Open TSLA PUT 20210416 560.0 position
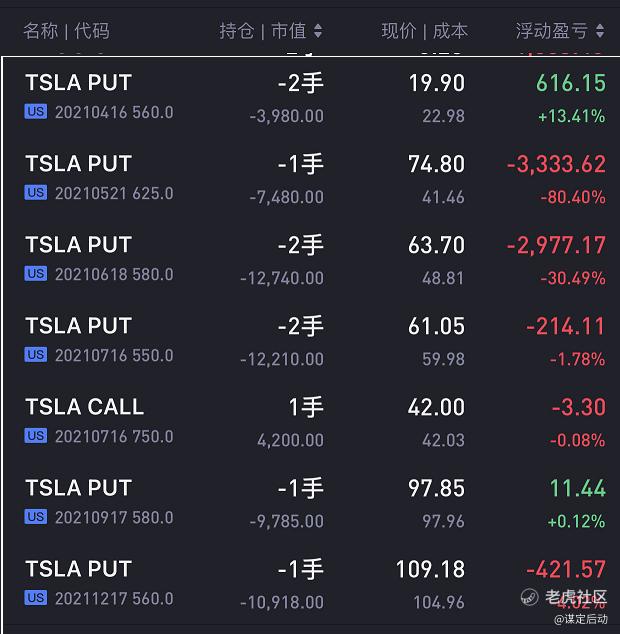The image size is (620, 634). point(310,98)
